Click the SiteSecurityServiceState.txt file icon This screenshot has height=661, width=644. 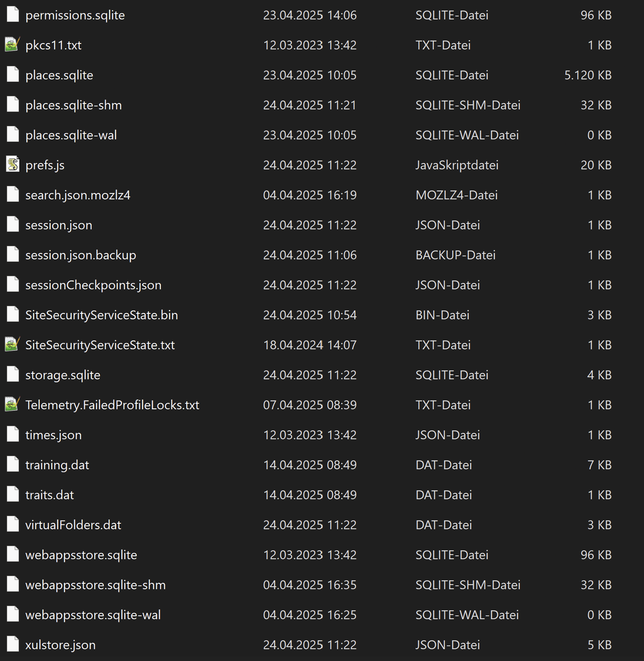coord(12,345)
